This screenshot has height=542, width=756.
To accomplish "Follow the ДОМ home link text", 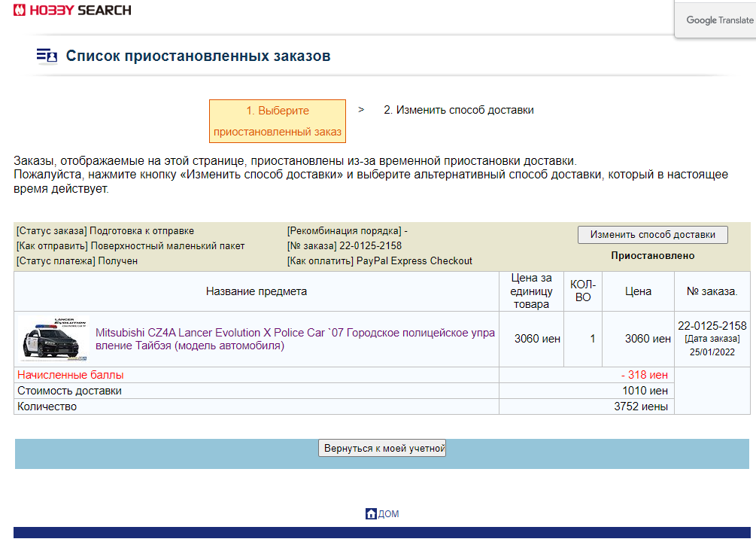I will [x=388, y=514].
